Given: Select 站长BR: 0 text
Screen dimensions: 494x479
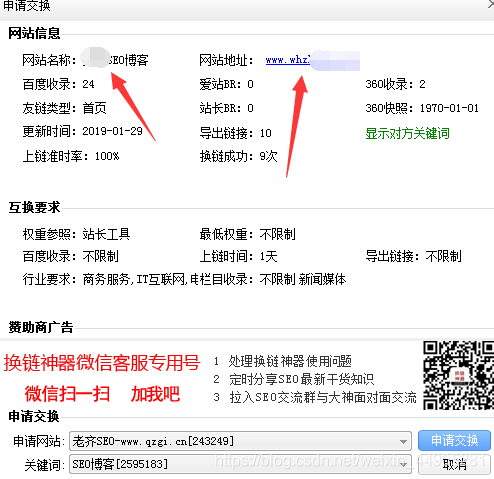Looking at the screenshot, I should tap(226, 108).
